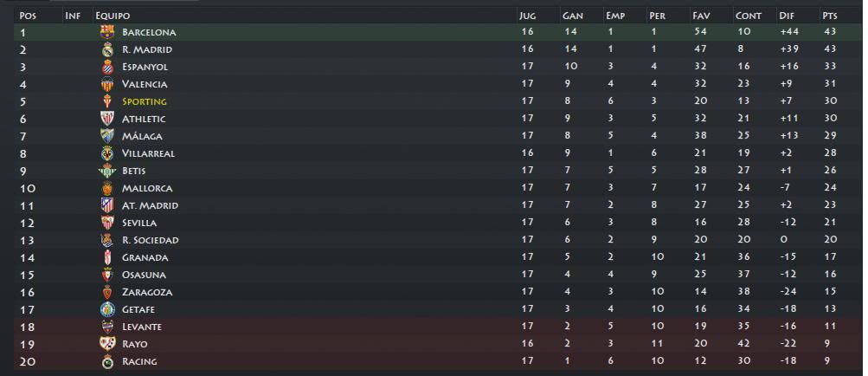Click the Sevilla team name
868x376 pixels.
(x=139, y=223)
